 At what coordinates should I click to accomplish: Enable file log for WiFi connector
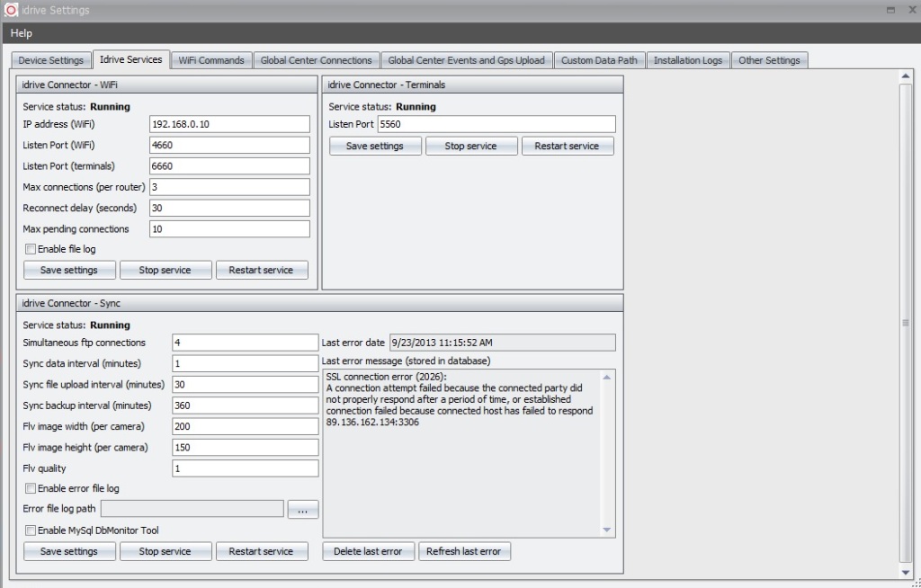coord(31,249)
